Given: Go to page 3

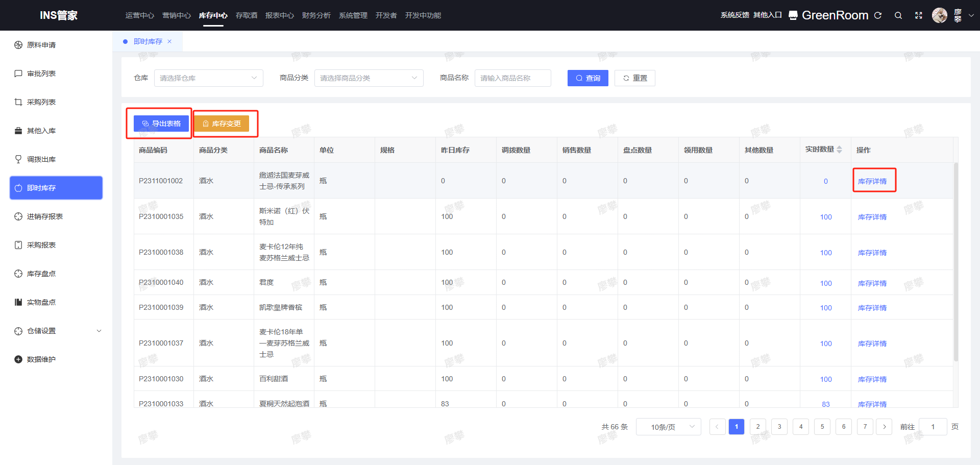Looking at the screenshot, I should pyautogui.click(x=779, y=427).
